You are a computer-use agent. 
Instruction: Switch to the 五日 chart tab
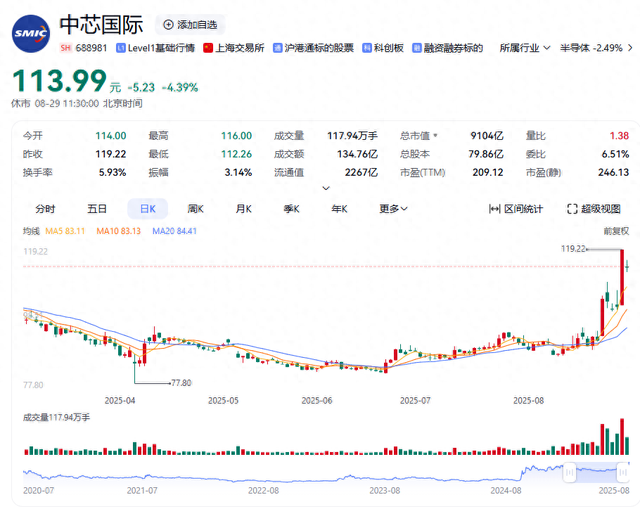[x=97, y=209]
